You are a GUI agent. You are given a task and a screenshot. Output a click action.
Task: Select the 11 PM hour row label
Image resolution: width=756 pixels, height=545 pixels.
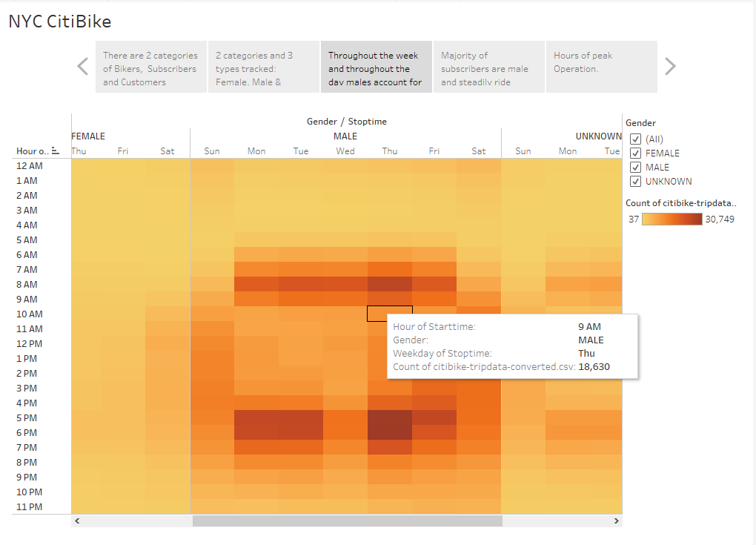click(x=29, y=507)
